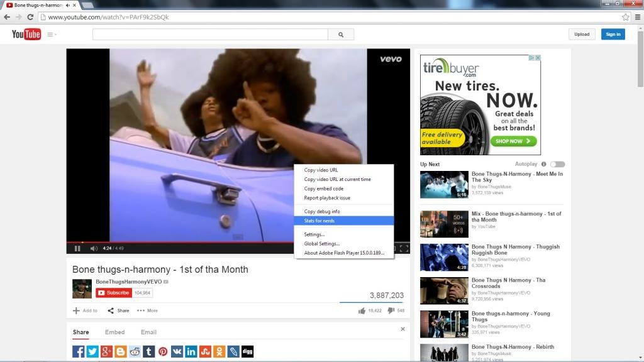The image size is (644, 362).
Task: Share on VK
Action: (177, 351)
